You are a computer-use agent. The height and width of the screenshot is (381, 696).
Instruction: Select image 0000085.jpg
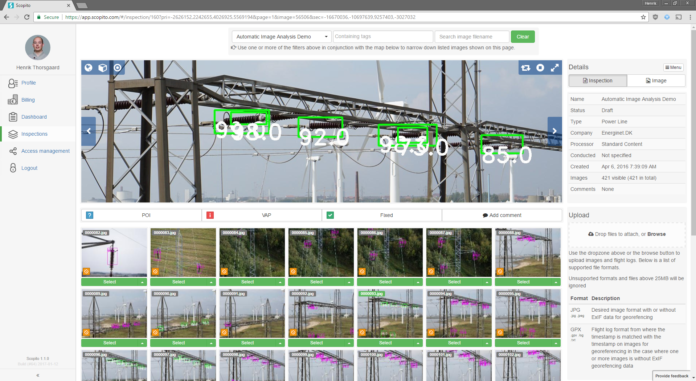[x=316, y=282]
